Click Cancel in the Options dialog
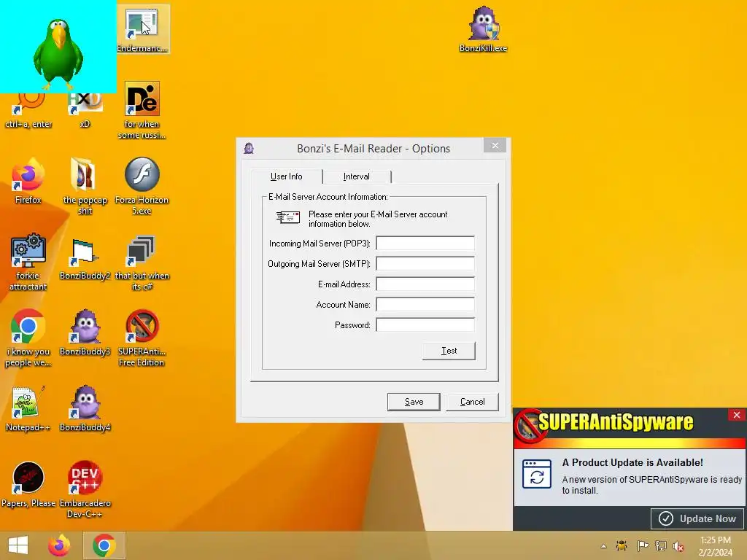The width and height of the screenshot is (747, 560). (472, 402)
